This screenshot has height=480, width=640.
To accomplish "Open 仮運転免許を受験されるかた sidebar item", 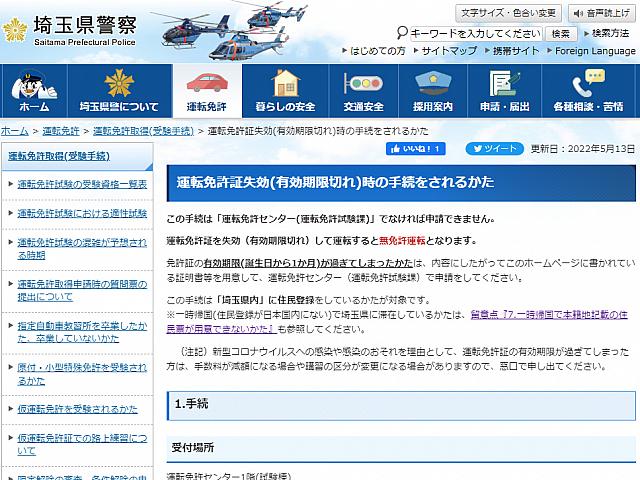I will pyautogui.click(x=78, y=409).
